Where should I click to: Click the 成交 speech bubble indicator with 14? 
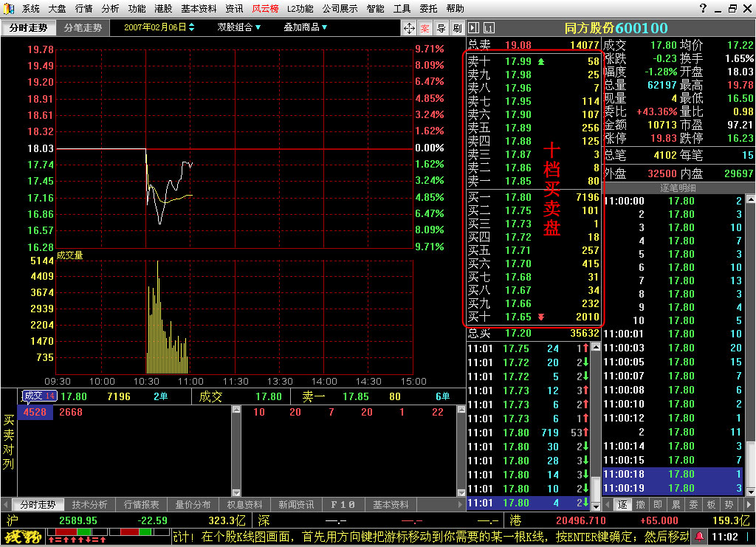pos(40,396)
